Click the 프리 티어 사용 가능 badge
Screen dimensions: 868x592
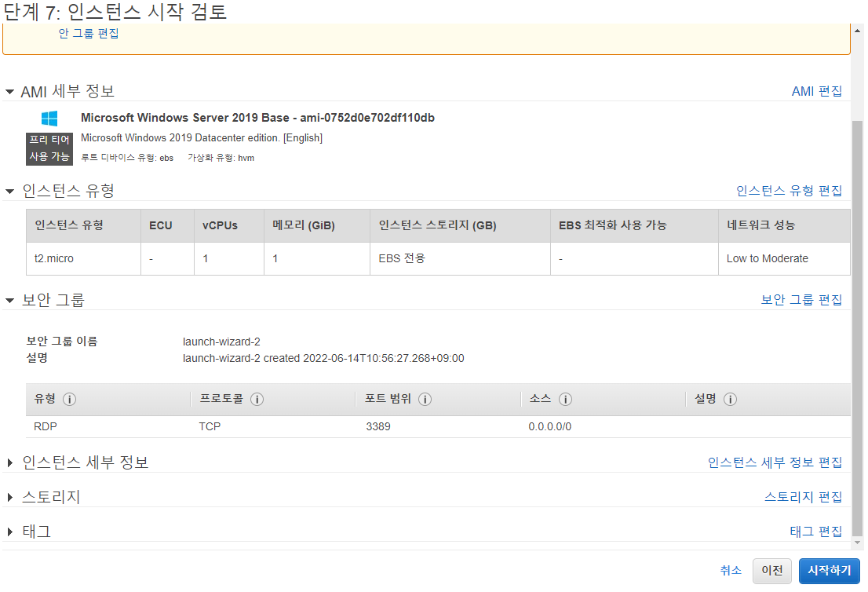click(x=49, y=148)
